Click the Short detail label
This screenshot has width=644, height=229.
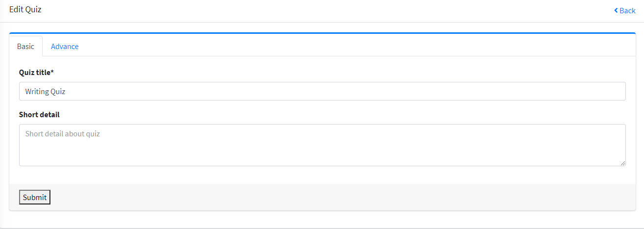pos(39,115)
